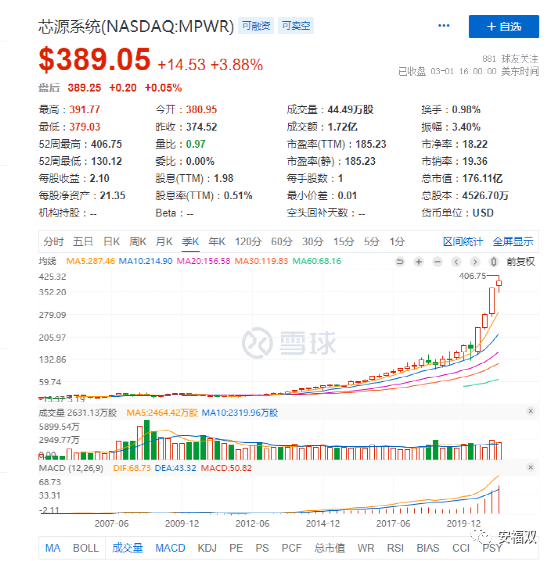Toggle the 成交量 indicator at bottom

(127, 548)
